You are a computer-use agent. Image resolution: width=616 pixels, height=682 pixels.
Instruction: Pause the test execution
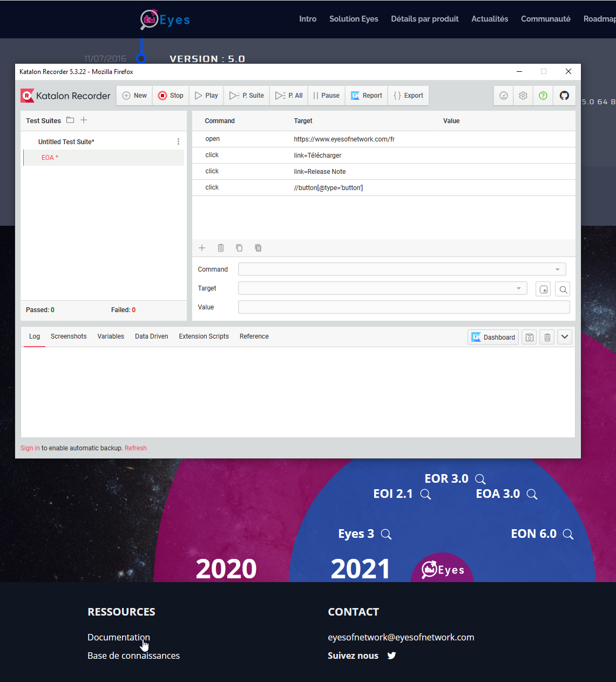coord(326,96)
